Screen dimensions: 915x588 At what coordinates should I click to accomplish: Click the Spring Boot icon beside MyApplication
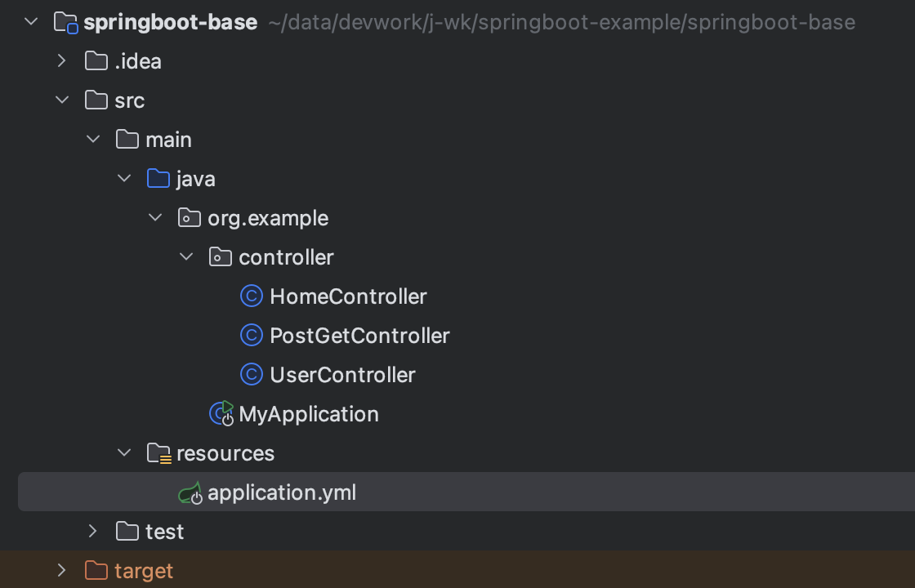pyautogui.click(x=221, y=414)
